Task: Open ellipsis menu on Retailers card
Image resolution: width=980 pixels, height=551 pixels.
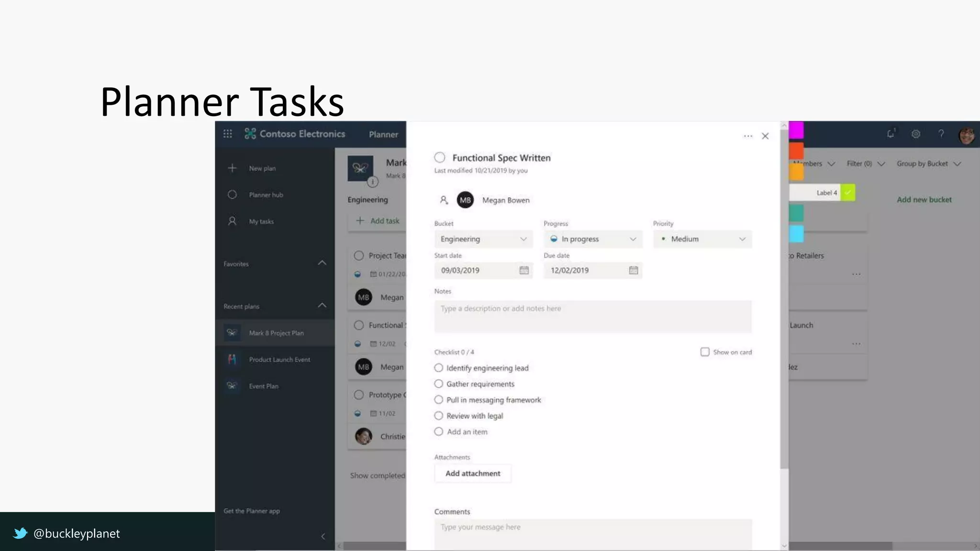Action: (856, 274)
